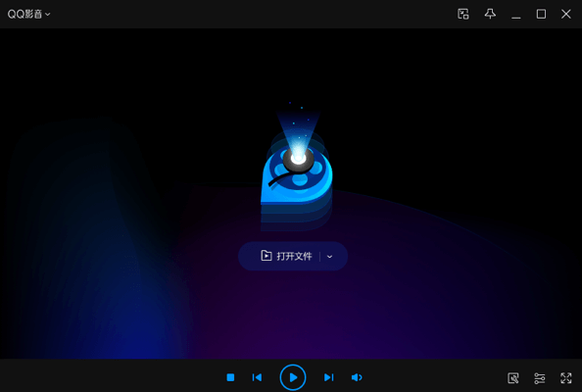Start playback with the round play button
This screenshot has width=582, height=392.
pyautogui.click(x=293, y=377)
